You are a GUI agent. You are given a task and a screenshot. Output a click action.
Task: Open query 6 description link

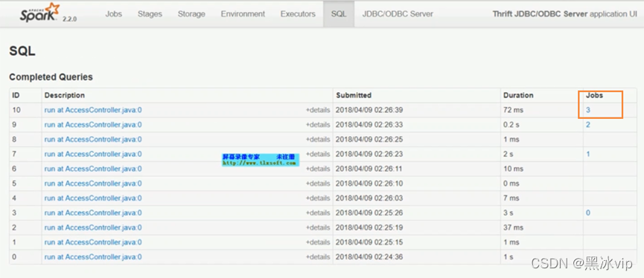(93, 169)
